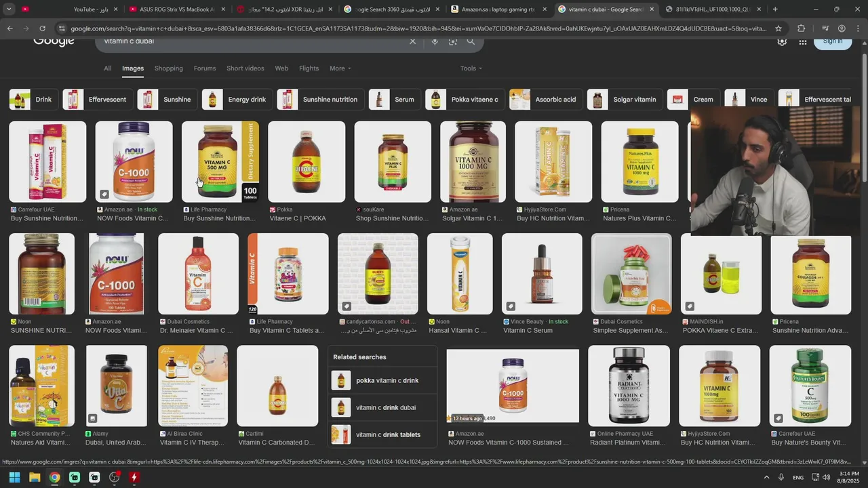
Task: Filter images by Pokka vitaene c chip
Action: coord(465,100)
